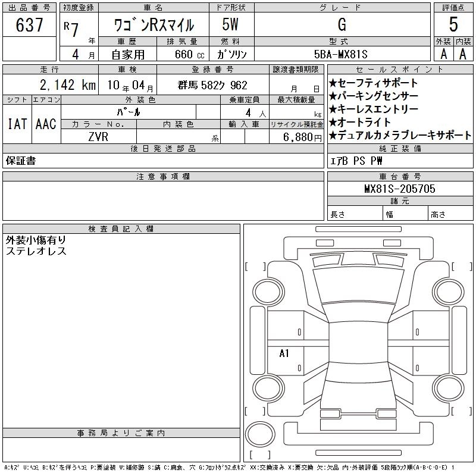Screen dimensions: 476x476
Task: Select shift type IAT
Action: pyautogui.click(x=17, y=124)
